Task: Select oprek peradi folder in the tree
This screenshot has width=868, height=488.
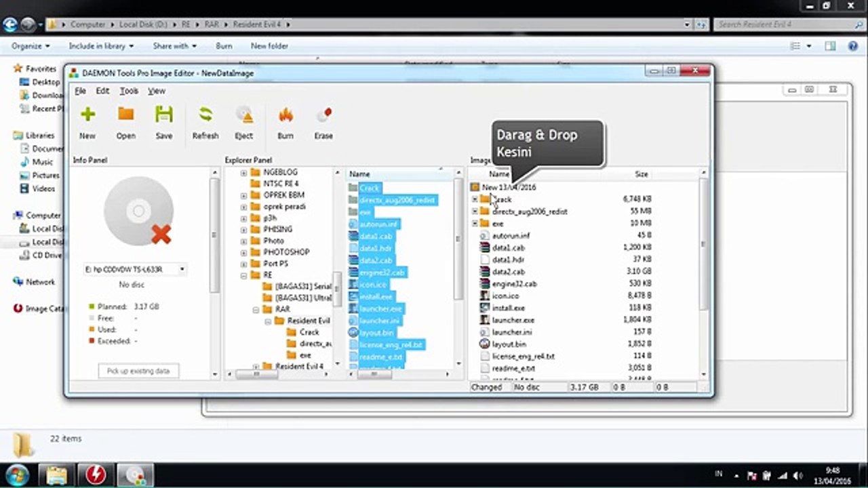Action: click(x=284, y=207)
